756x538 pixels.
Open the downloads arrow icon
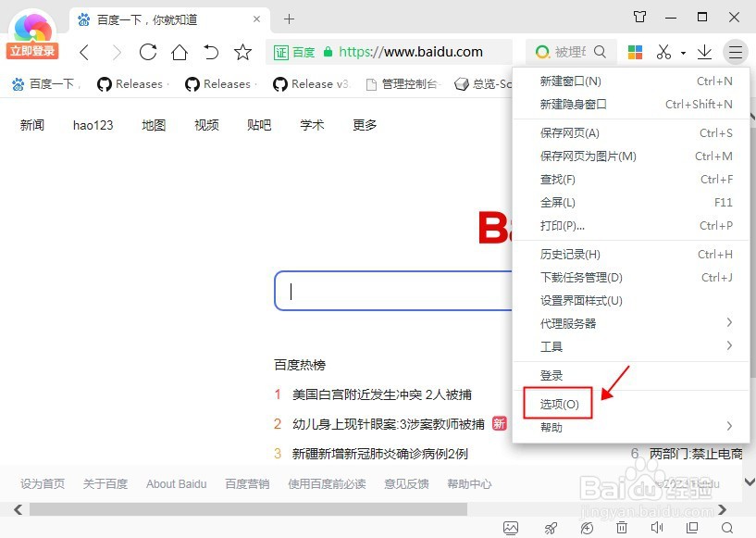point(704,52)
